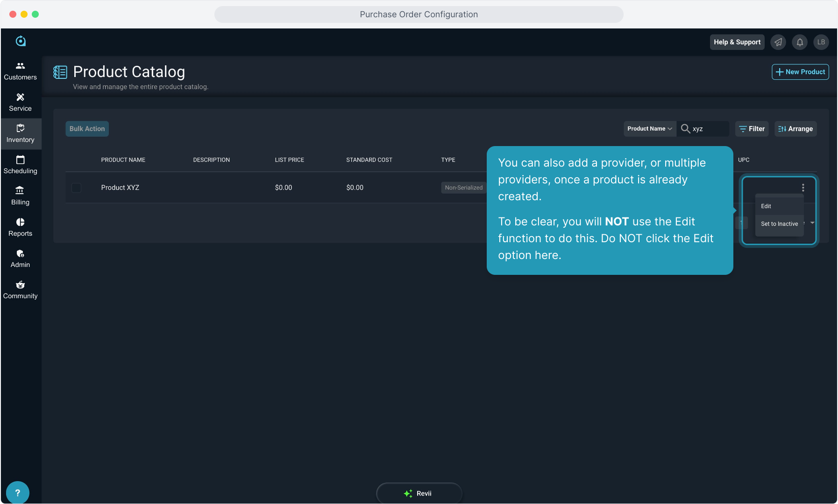Open the Admin section
Screen dimensions: 838x504
(x=20, y=259)
